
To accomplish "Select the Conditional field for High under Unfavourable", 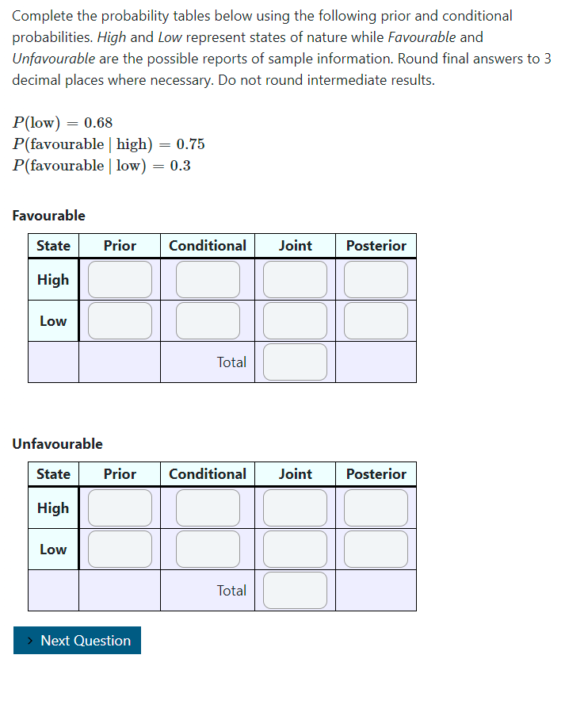I will (x=208, y=507).
